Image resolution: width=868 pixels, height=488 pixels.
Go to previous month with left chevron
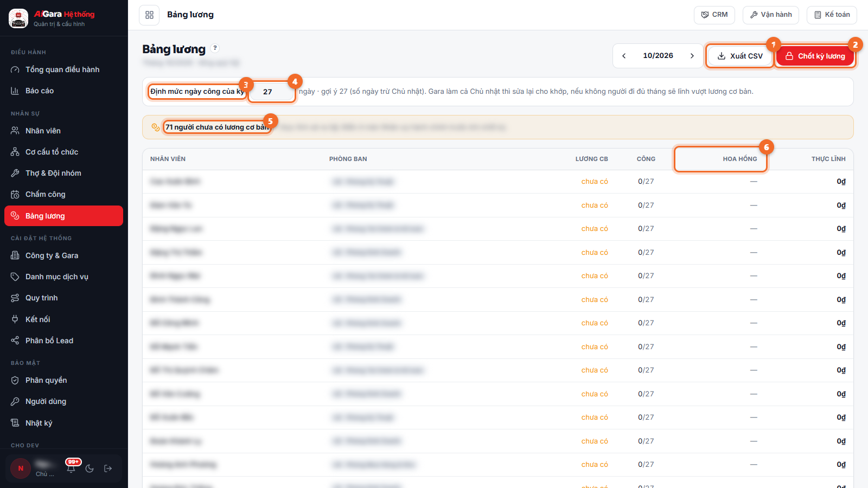624,56
